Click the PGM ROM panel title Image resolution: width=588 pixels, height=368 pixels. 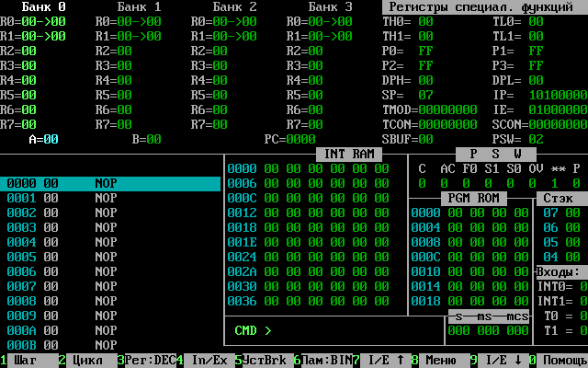pyautogui.click(x=473, y=198)
